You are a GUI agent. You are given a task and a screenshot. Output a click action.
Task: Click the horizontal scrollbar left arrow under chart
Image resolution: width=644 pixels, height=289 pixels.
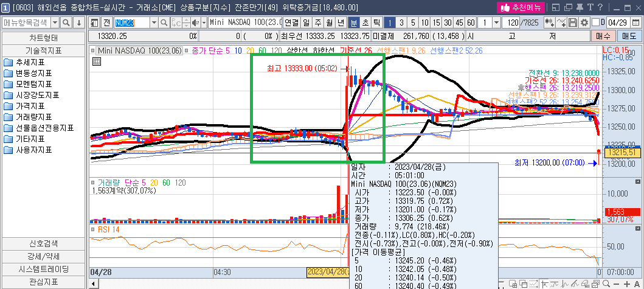(x=94, y=284)
